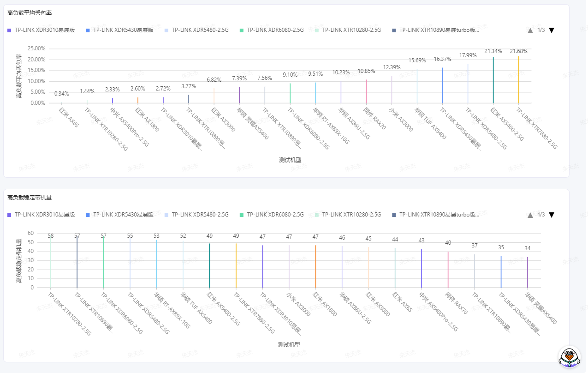Click the 46 data label in 带机量 chart
This screenshot has width=588, height=373.
[342, 238]
